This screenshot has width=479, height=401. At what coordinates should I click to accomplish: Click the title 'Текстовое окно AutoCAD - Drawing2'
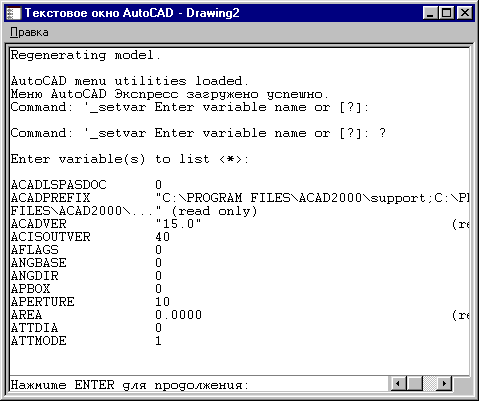[x=132, y=13]
